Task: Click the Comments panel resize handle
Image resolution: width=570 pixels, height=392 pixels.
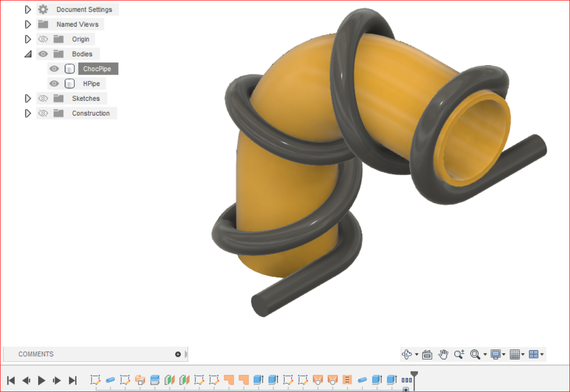Action: click(186, 354)
